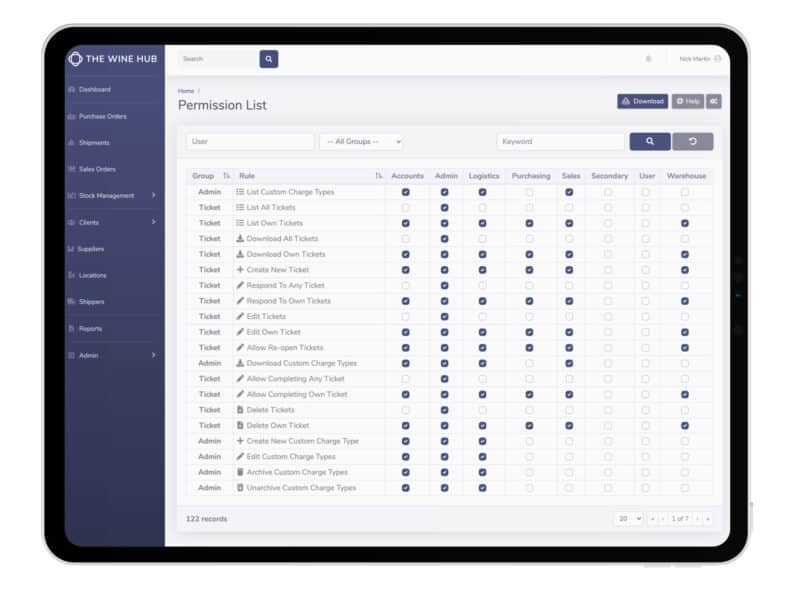This screenshot has width=794, height=591.
Task: Click plus icon for Create New Custom Charge Type
Action: click(x=240, y=441)
